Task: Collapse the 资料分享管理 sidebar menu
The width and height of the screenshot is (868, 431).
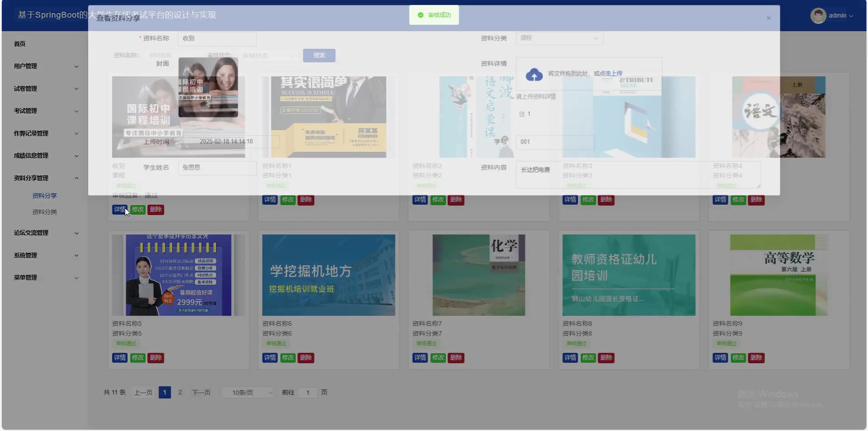Action: [46, 178]
